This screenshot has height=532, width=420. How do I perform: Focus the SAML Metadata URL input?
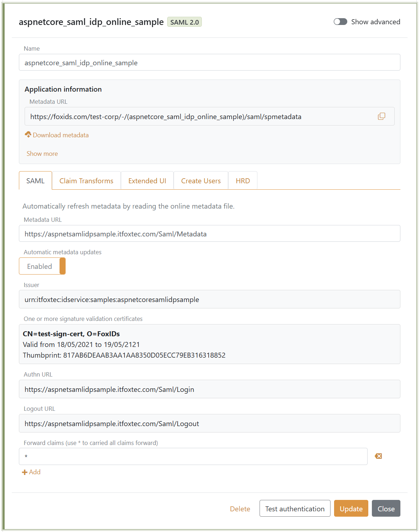click(x=210, y=234)
